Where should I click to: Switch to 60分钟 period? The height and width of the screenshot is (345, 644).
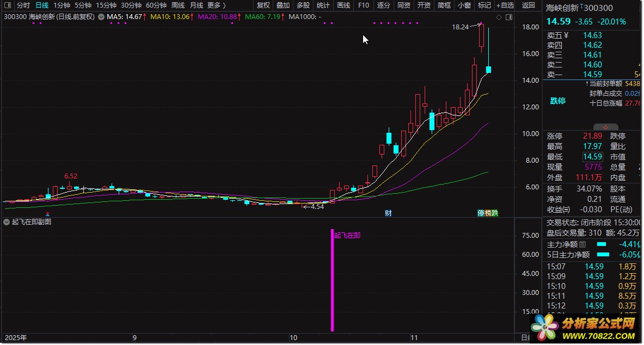click(156, 5)
